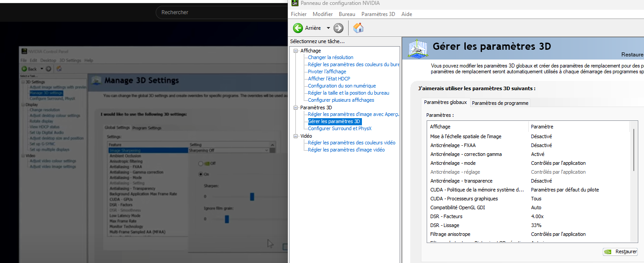
Task: Open the Aide menu
Action: tap(407, 14)
